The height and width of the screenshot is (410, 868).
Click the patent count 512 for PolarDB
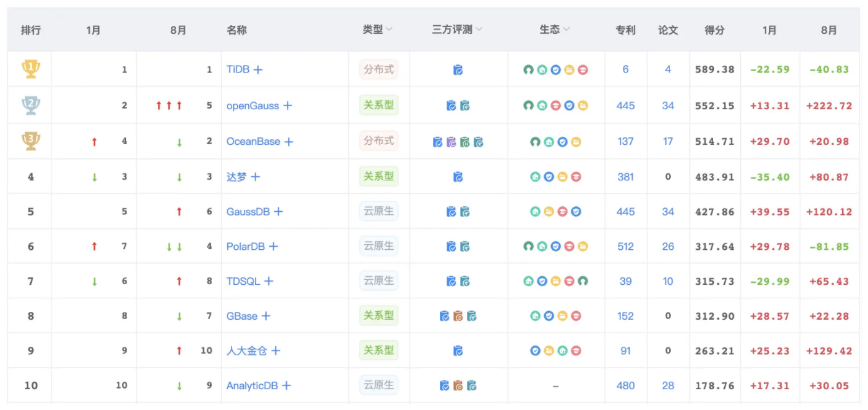click(625, 247)
